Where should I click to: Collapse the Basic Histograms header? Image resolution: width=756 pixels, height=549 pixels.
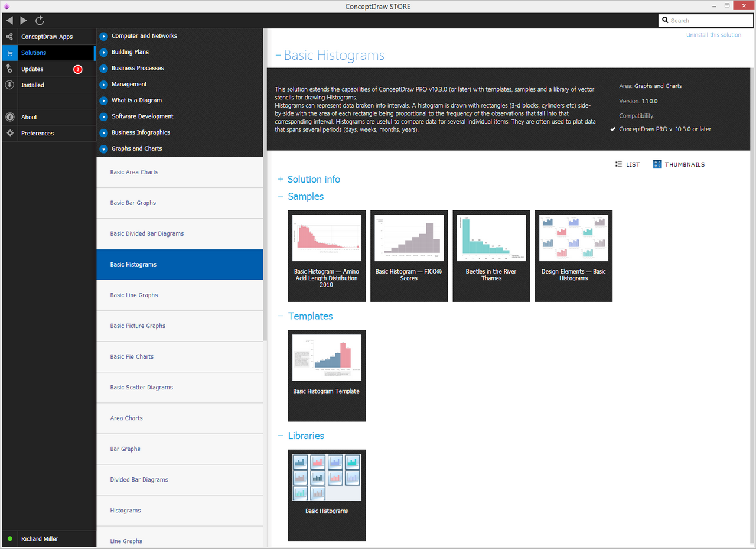tap(278, 56)
